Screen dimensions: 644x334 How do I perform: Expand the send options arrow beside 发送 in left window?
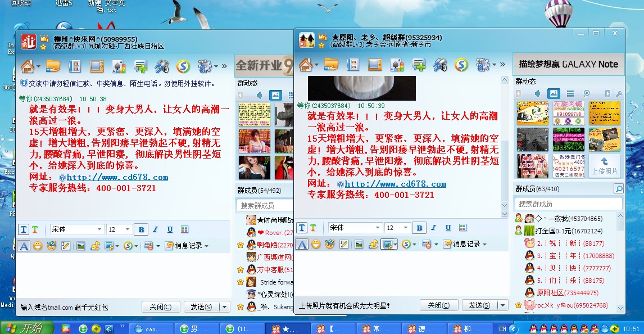pos(224,307)
